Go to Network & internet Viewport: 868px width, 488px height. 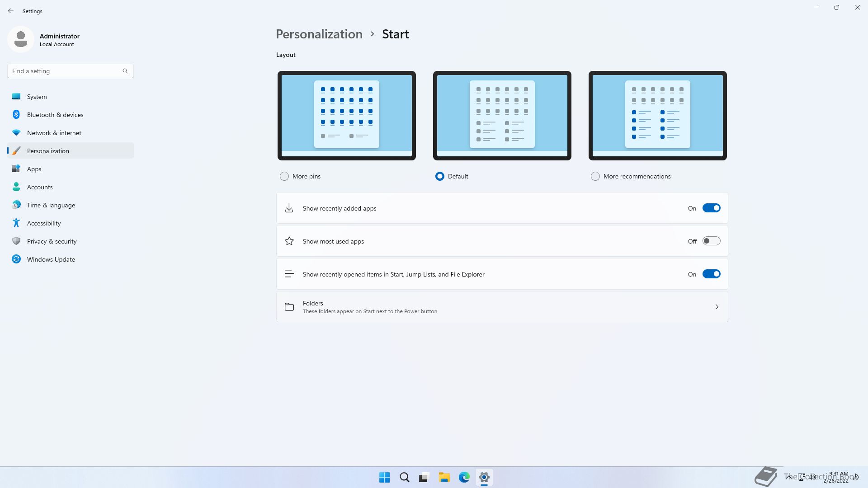pyautogui.click(x=54, y=133)
